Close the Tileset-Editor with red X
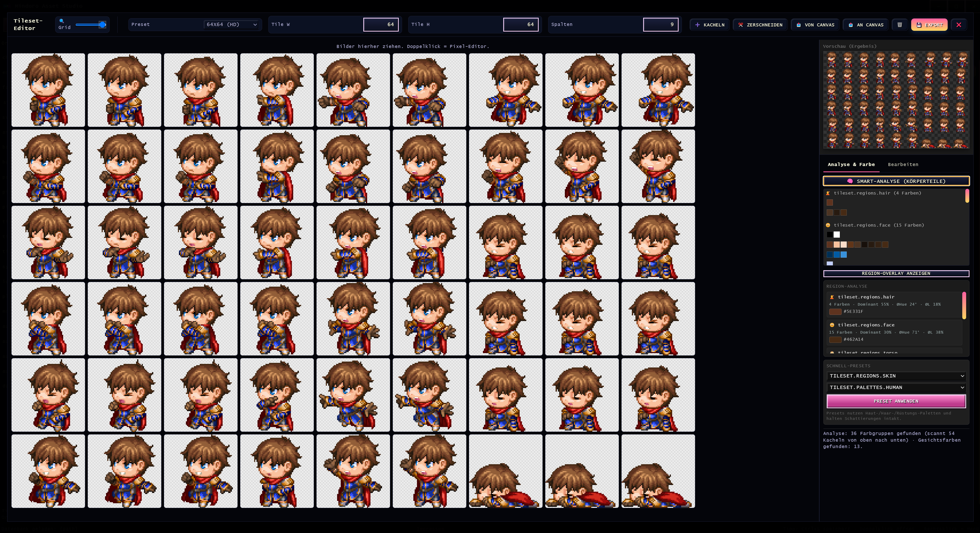This screenshot has height=533, width=980. pos(959,25)
